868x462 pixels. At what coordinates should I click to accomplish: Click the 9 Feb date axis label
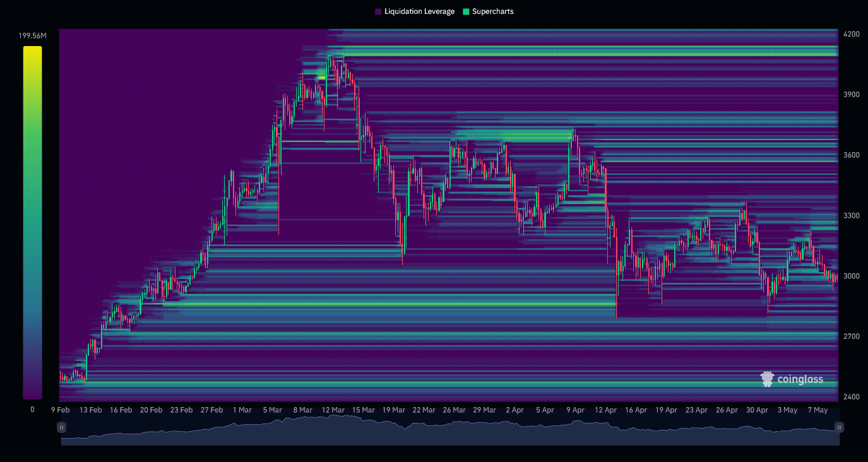[60, 410]
